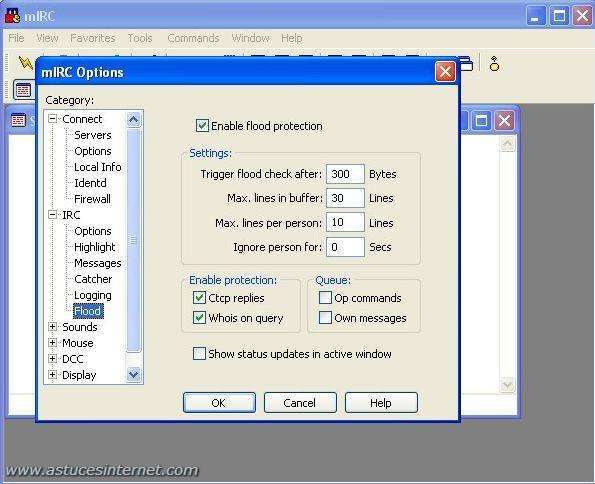Click the yellow lightning bolt connect icon
Screen dimensions: 595x484
coord(25,63)
